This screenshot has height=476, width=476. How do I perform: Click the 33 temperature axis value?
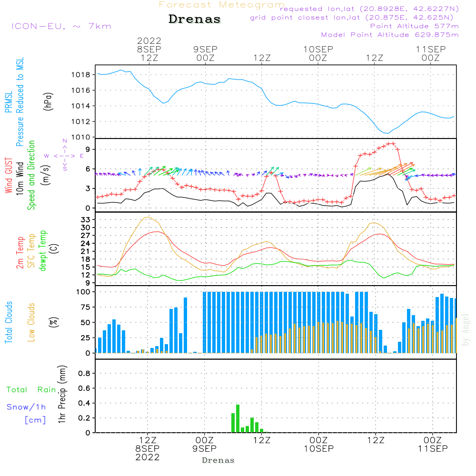[x=86, y=219]
